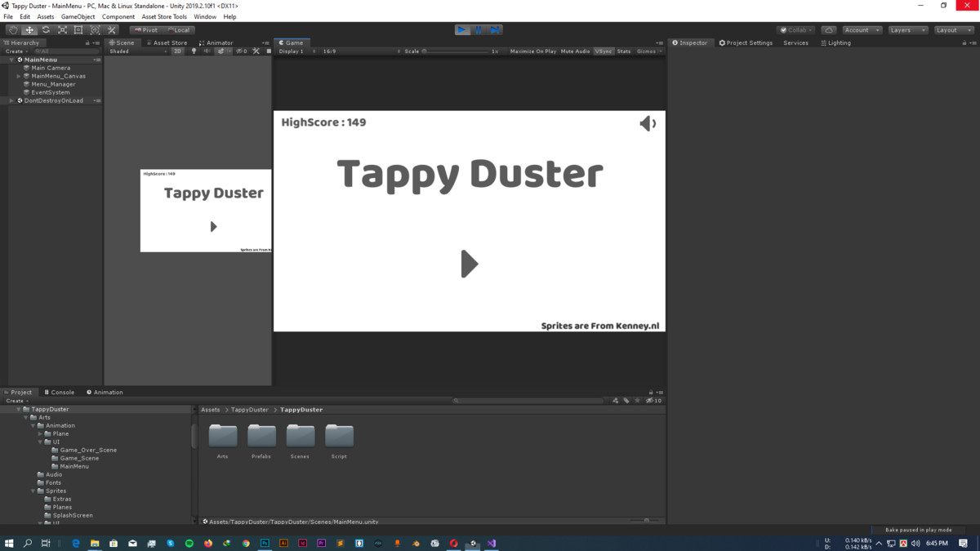Select the Move tool

tap(29, 29)
